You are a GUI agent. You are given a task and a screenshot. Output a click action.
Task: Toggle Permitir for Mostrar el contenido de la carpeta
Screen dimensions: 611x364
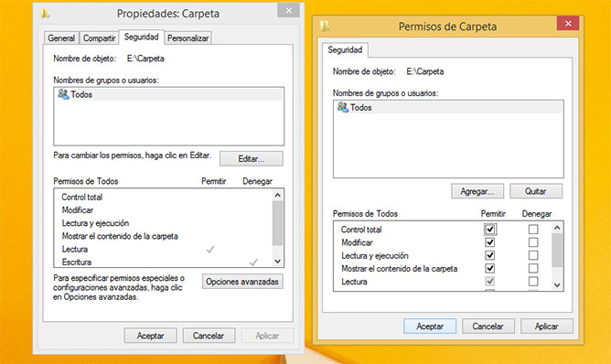[490, 268]
